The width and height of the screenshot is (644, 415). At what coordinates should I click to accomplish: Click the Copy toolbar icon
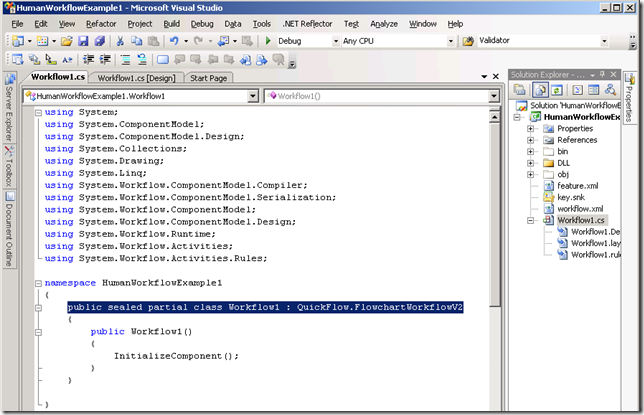pyautogui.click(x=136, y=41)
